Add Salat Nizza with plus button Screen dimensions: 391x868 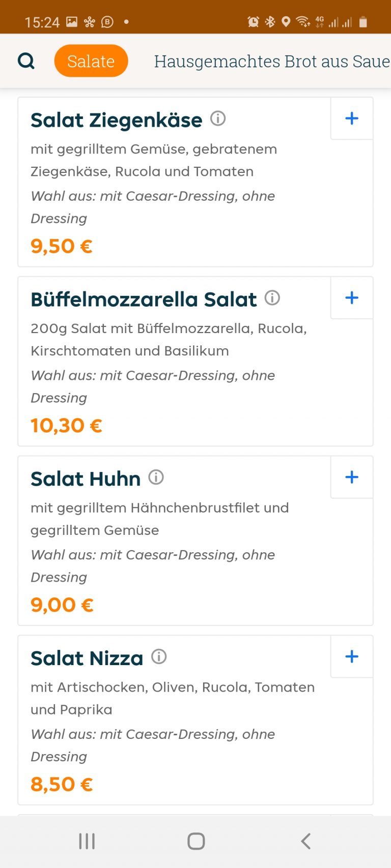coord(352,656)
